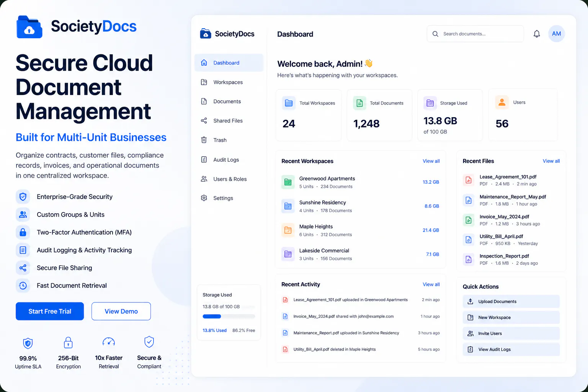Image resolution: width=588 pixels, height=392 pixels.
Task: Open Settings in the sidebar
Action: pyautogui.click(x=229, y=198)
